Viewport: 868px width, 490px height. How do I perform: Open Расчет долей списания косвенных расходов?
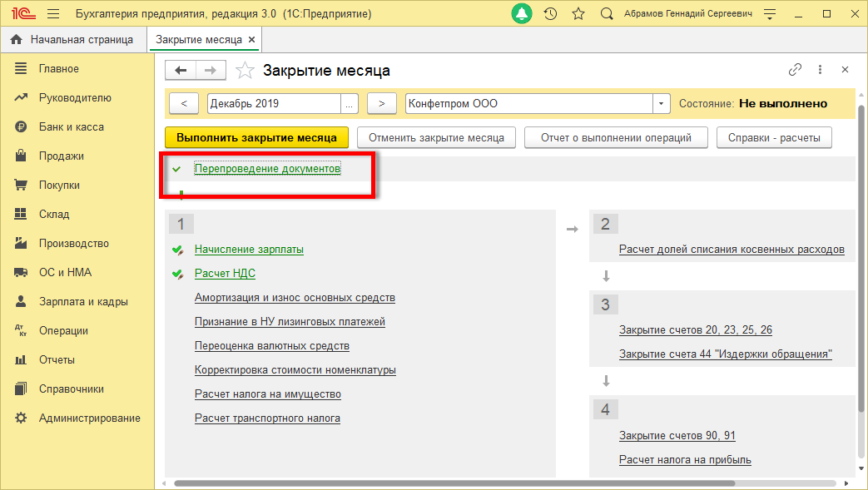pos(732,250)
